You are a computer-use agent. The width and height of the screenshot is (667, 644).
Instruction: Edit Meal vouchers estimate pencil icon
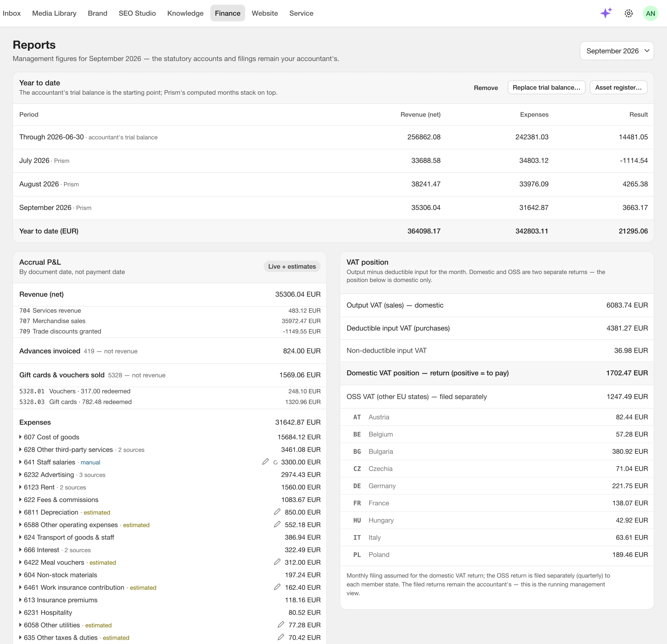point(277,562)
